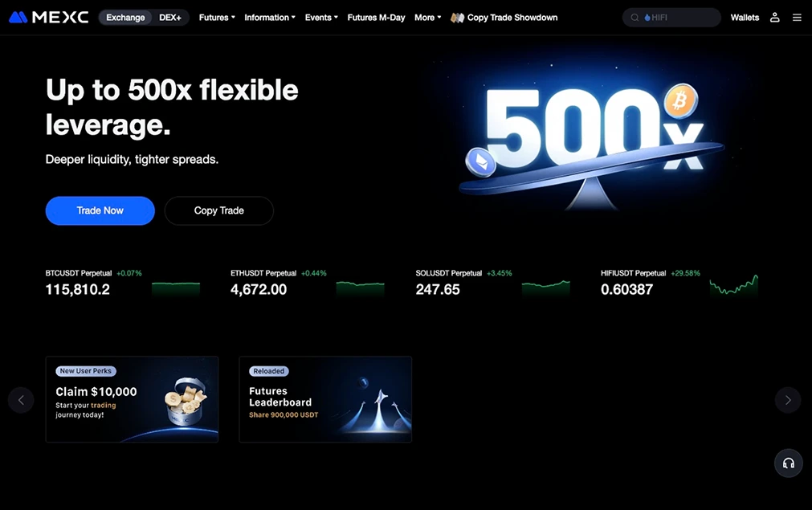The width and height of the screenshot is (812, 510).
Task: Click the search input field
Action: 671,18
